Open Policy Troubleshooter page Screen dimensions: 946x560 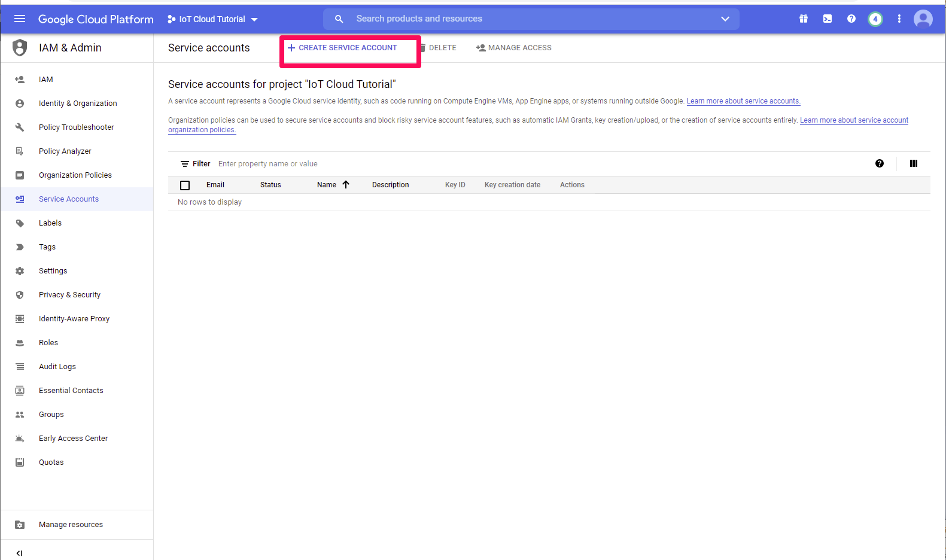tap(76, 127)
